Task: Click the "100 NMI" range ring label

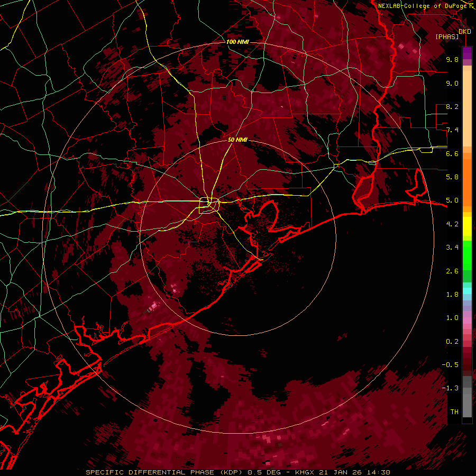Action: click(x=237, y=42)
